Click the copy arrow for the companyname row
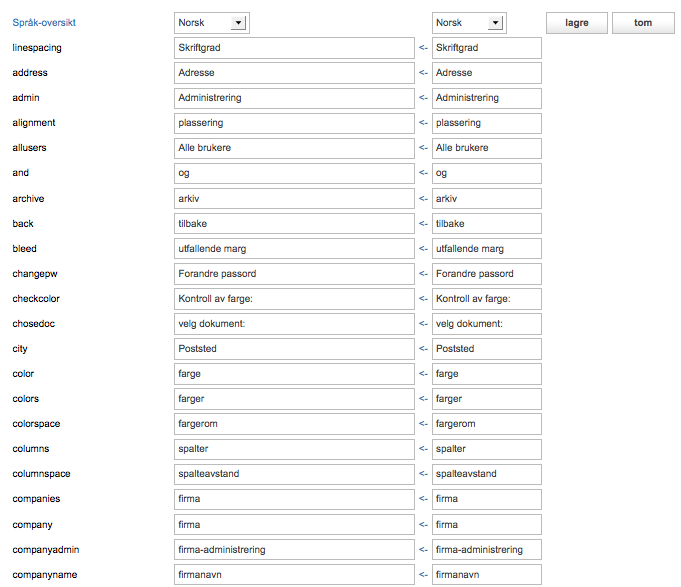 point(423,575)
